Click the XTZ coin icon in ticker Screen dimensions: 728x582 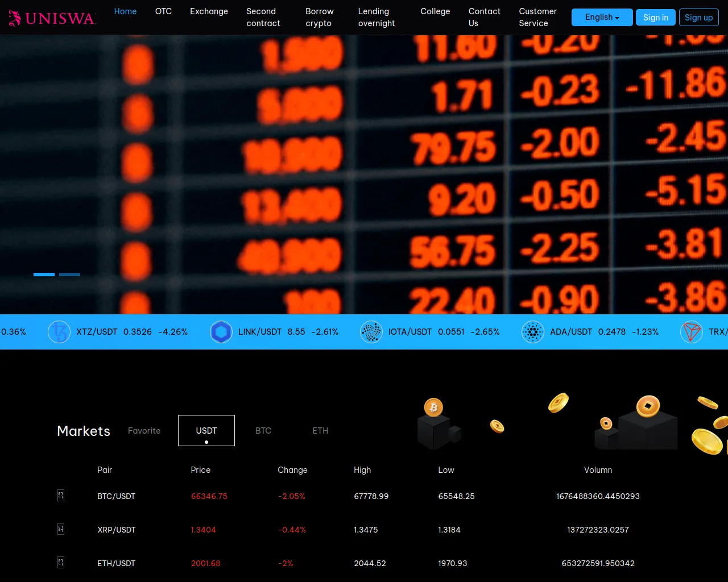point(59,332)
